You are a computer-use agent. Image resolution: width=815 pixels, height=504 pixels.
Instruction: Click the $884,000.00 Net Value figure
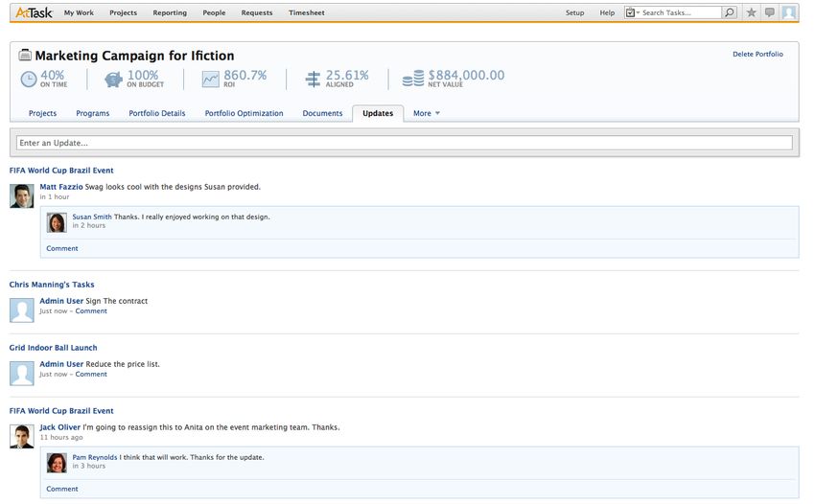[x=466, y=76]
